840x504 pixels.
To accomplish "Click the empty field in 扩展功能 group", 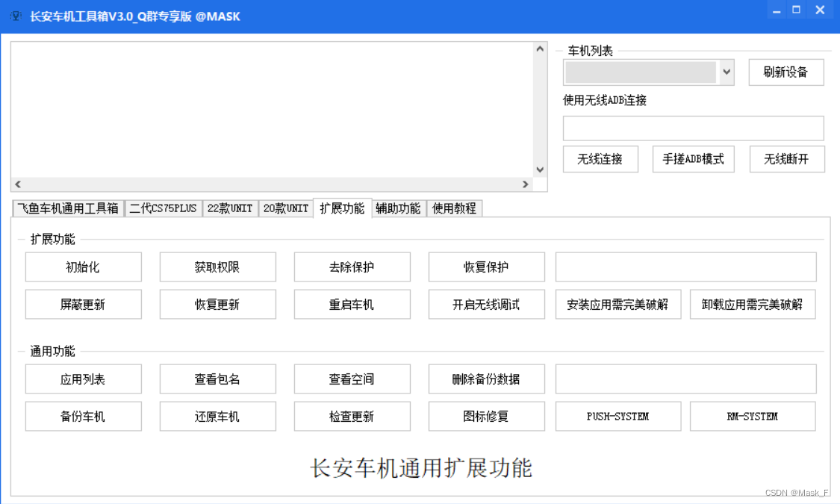I will click(685, 267).
